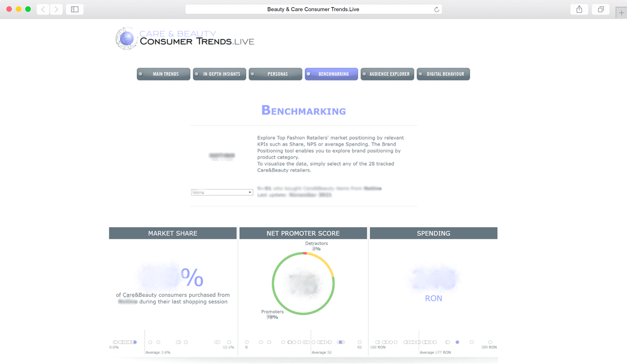Click the RON currency label in Spending
Screen dimensions: 627x364
tap(433, 298)
